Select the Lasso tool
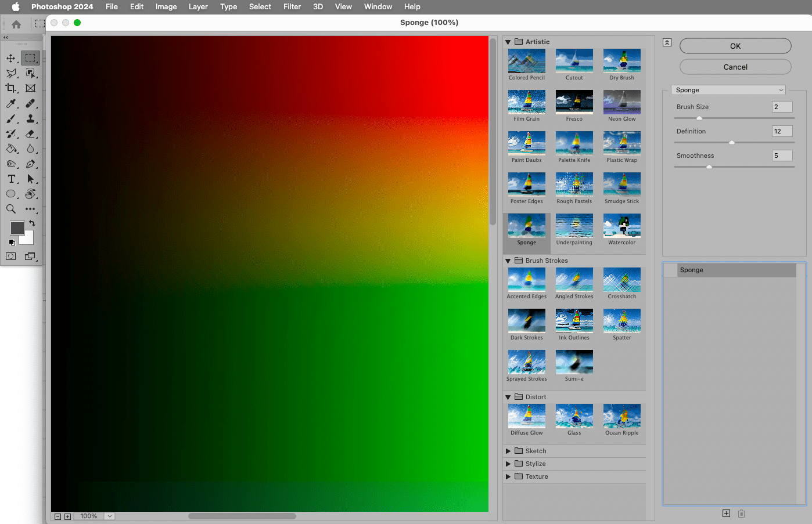Viewport: 812px width, 524px height. pos(10,73)
